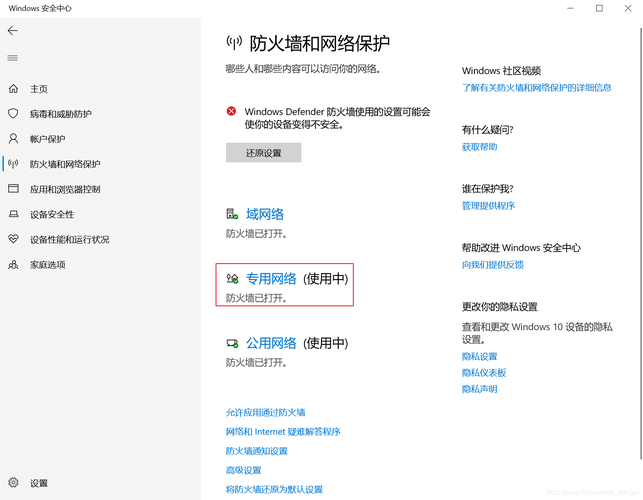Click the home icon in sidebar

coord(14,89)
